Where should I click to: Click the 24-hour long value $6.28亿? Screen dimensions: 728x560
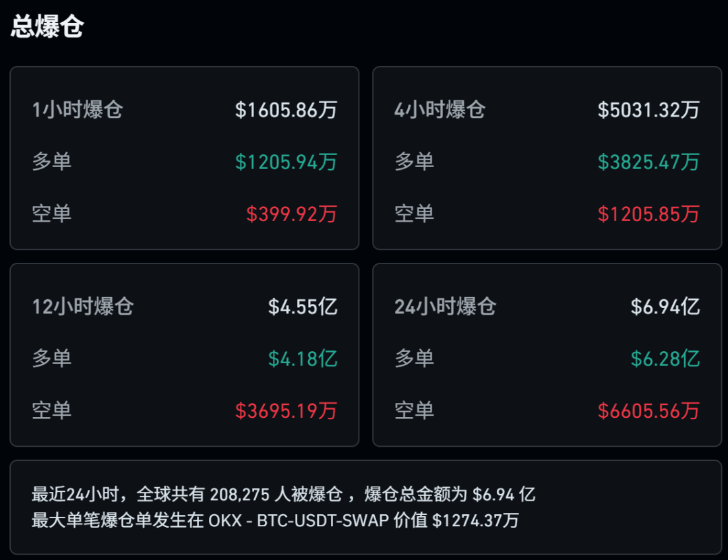pyautogui.click(x=665, y=359)
